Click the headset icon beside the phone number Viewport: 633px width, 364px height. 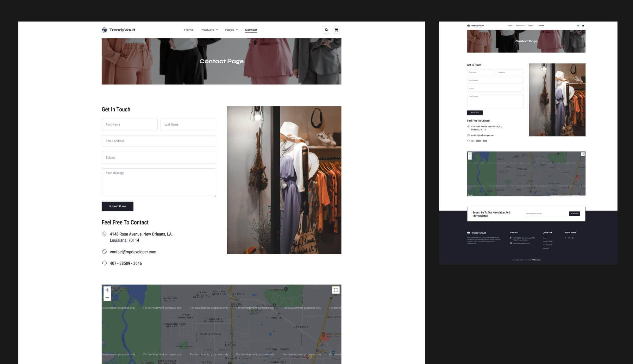(104, 263)
